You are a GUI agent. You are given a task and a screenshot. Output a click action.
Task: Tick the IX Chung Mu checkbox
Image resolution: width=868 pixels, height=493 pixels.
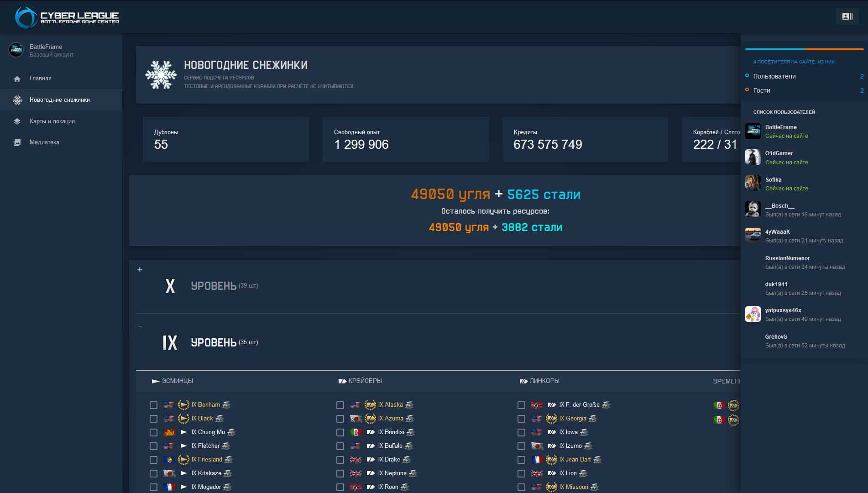click(x=153, y=433)
